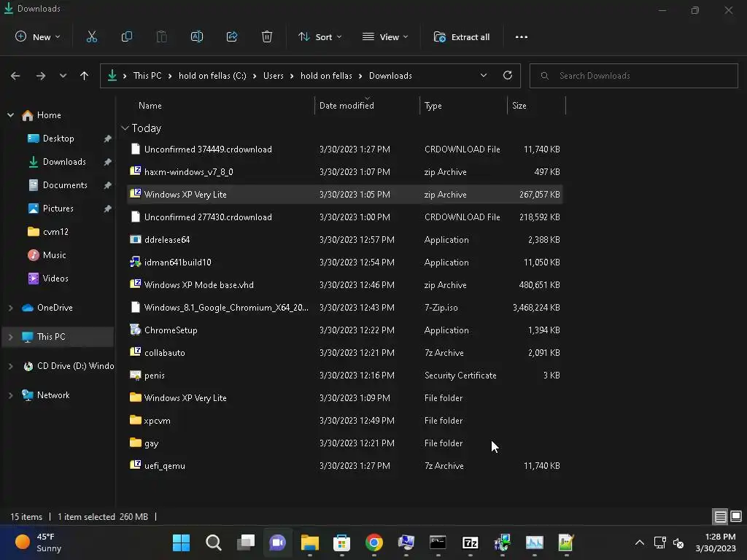Open the clock and date panel
747x560 pixels.
point(716,542)
